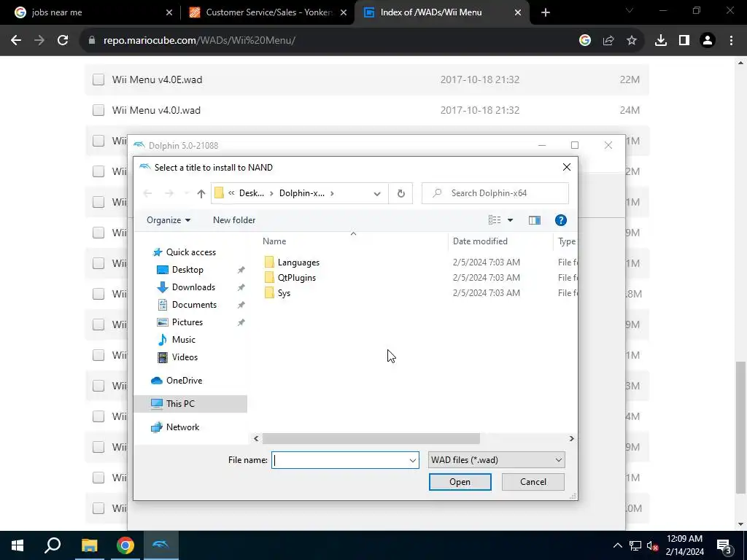The height and width of the screenshot is (560, 747).
Task: Click the muted volume tray icon
Action: (652, 545)
